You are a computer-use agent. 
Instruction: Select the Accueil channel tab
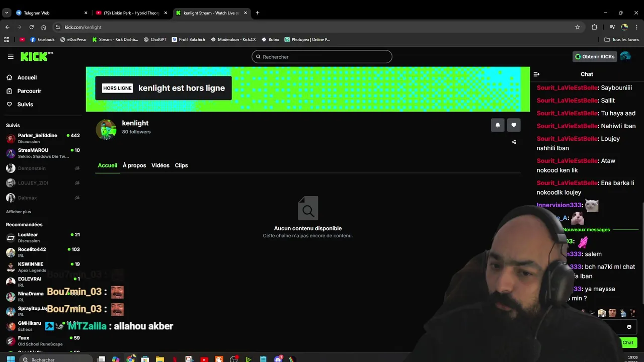tap(107, 165)
